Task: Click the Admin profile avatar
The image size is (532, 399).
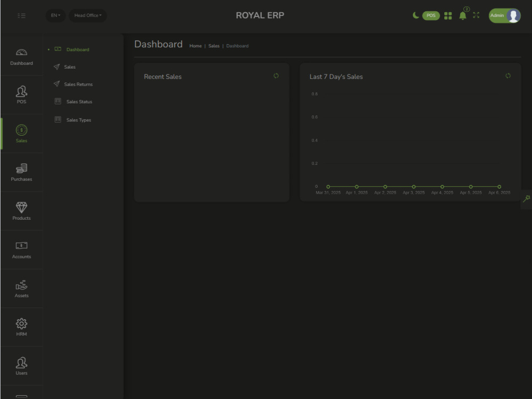Action: click(x=513, y=15)
